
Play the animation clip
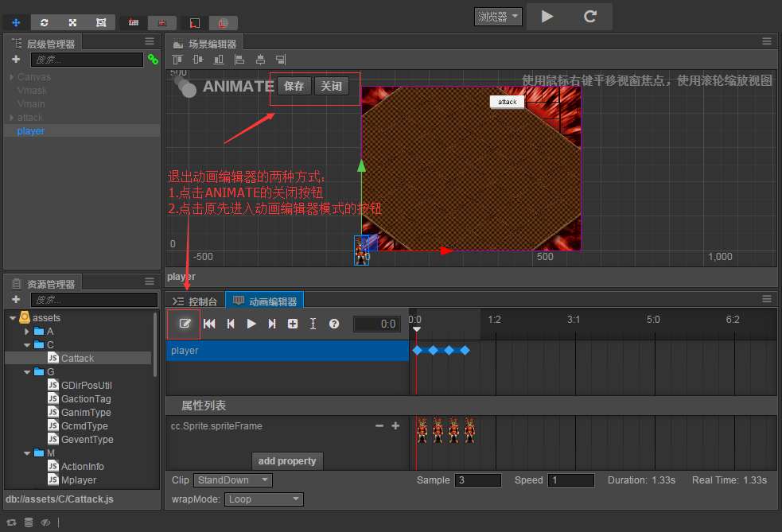pyautogui.click(x=251, y=324)
